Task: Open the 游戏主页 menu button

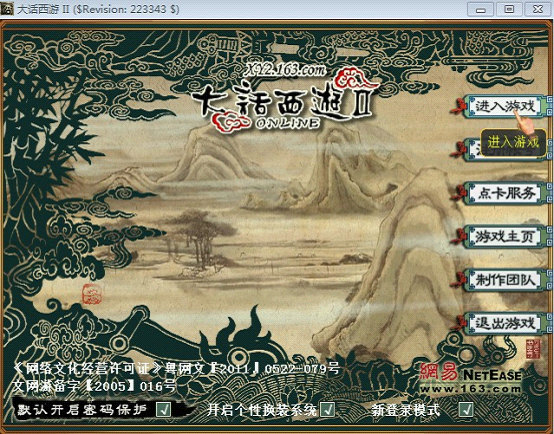Action: pos(505,237)
